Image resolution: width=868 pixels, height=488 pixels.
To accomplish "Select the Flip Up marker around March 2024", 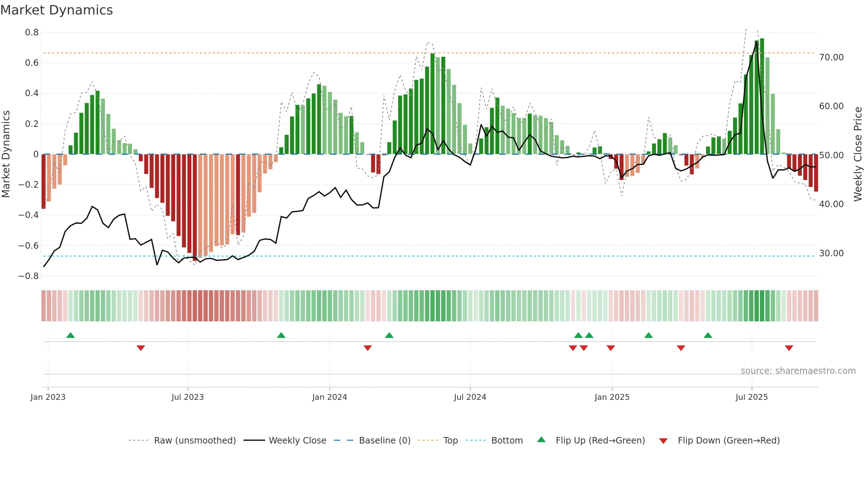I will point(389,335).
